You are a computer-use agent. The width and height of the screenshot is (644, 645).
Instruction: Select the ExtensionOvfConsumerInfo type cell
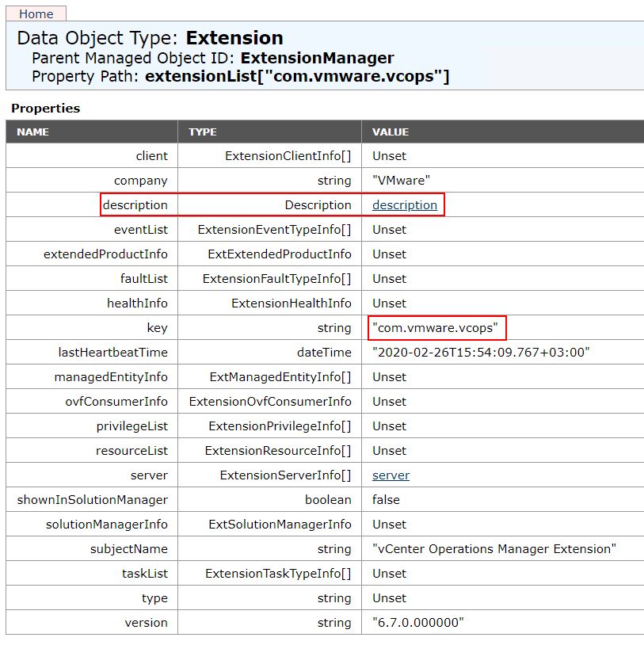click(x=270, y=402)
